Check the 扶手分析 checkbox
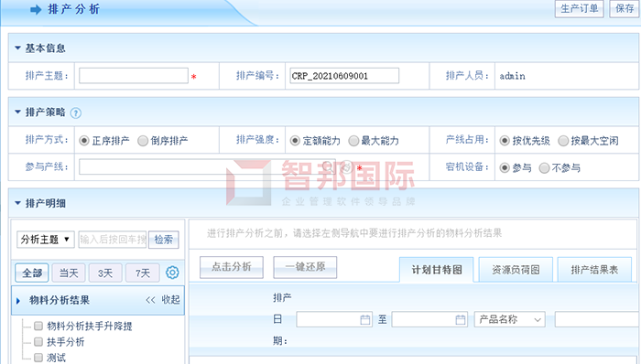The height and width of the screenshot is (364, 641). click(38, 341)
